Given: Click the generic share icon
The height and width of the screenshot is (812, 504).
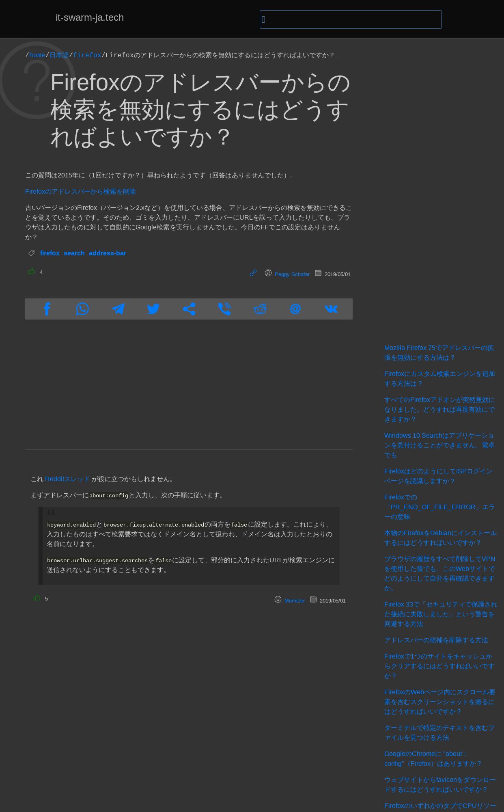Looking at the screenshot, I should [189, 309].
